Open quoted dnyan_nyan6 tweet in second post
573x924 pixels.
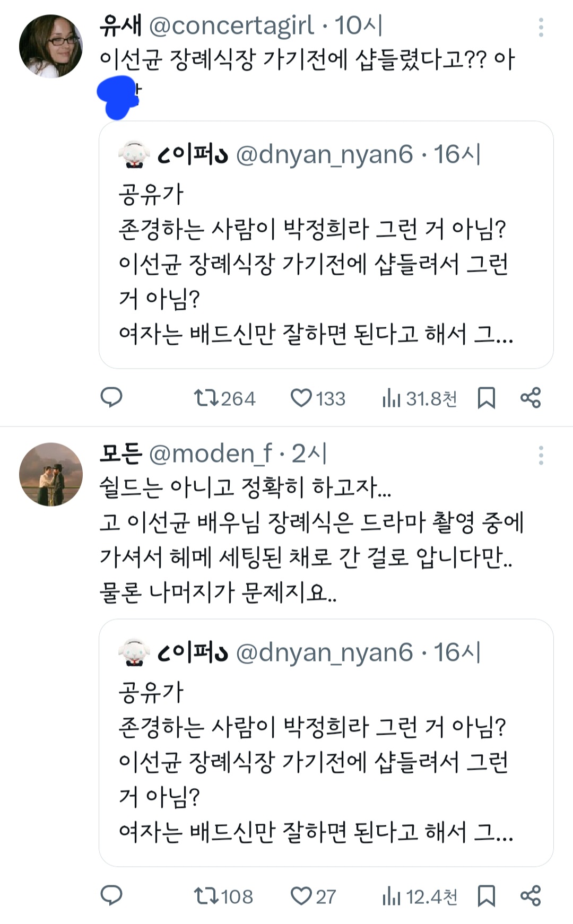(x=326, y=743)
